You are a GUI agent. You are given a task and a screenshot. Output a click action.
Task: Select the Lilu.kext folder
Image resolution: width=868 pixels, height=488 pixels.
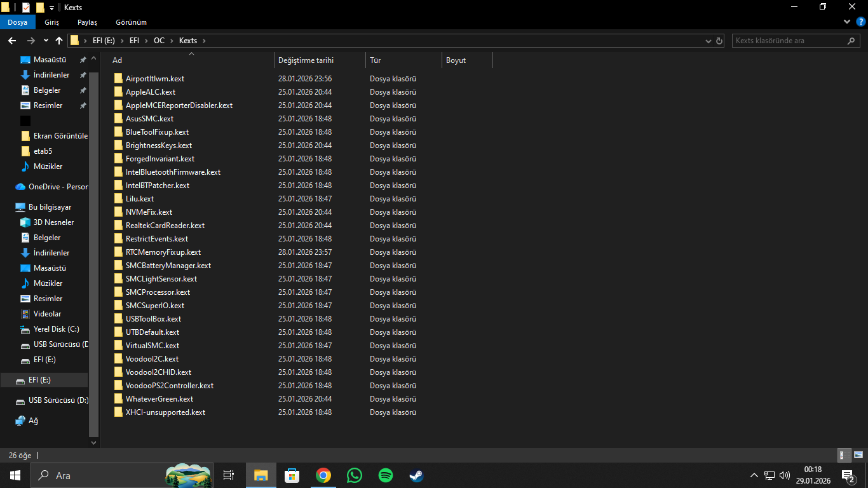point(140,199)
